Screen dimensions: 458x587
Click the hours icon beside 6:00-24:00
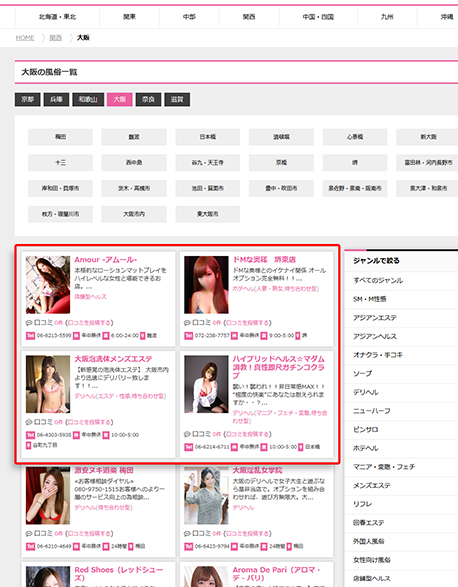pos(106,336)
